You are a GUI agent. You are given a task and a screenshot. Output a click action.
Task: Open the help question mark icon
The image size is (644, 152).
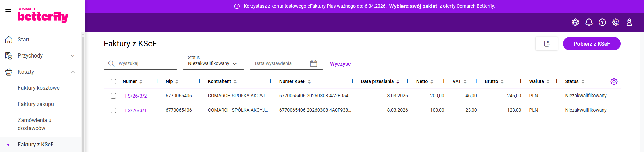coord(602,22)
